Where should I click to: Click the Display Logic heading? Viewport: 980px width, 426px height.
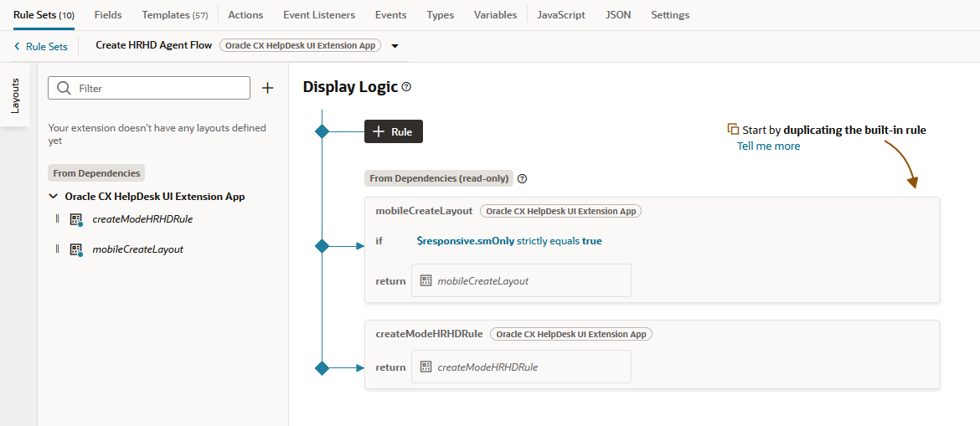tap(350, 87)
